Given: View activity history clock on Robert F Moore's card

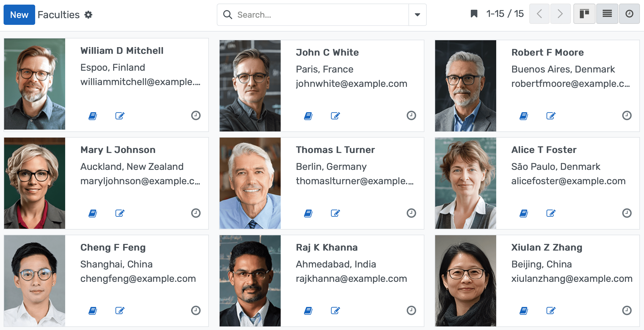Looking at the screenshot, I should pos(626,116).
